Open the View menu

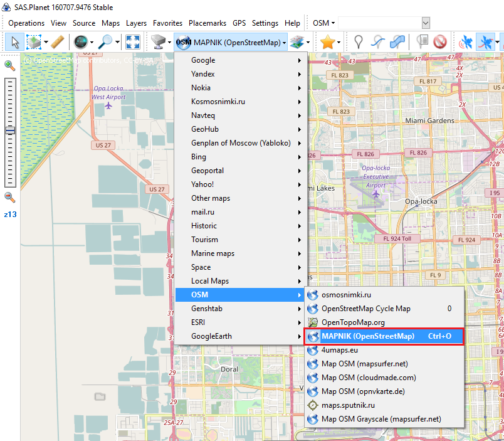pyautogui.click(x=58, y=23)
